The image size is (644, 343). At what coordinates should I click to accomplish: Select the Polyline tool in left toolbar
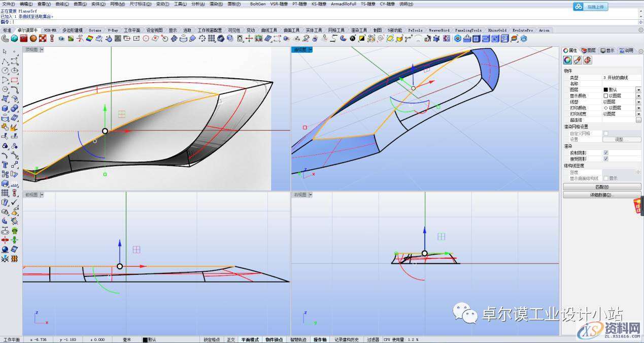pyautogui.click(x=5, y=61)
